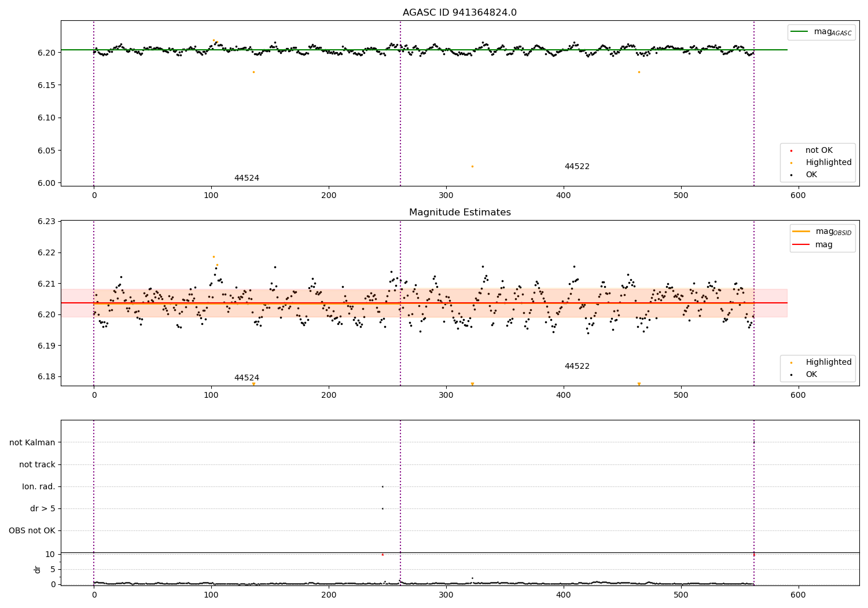Click obsid label 44522 in AGASC plot
The width and height of the screenshot is (868, 608).
click(577, 167)
